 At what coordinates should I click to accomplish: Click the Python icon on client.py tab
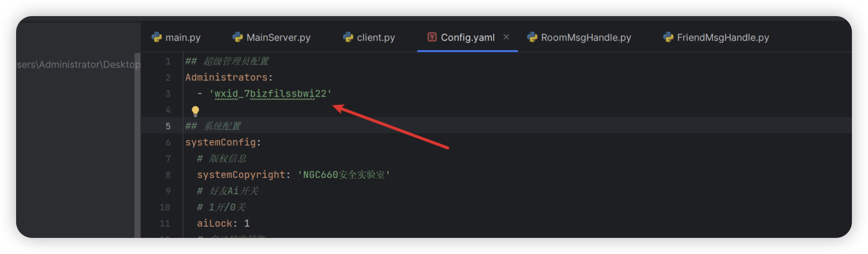348,38
